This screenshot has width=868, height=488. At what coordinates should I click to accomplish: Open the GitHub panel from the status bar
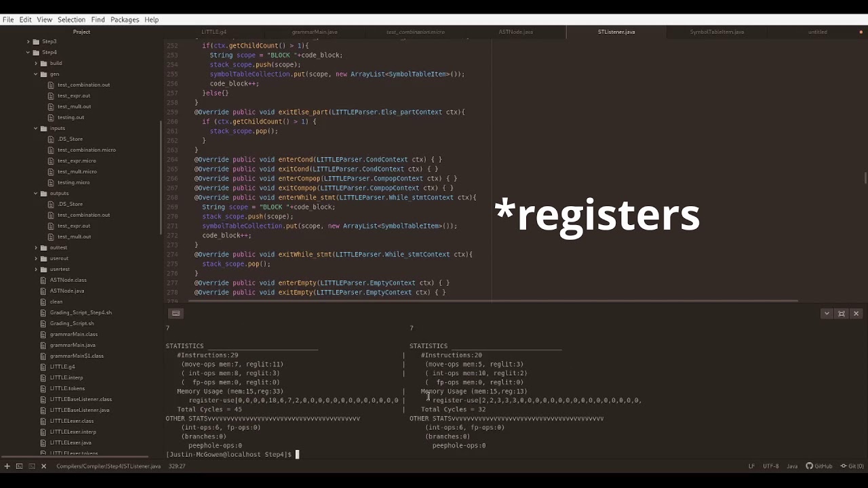818,466
